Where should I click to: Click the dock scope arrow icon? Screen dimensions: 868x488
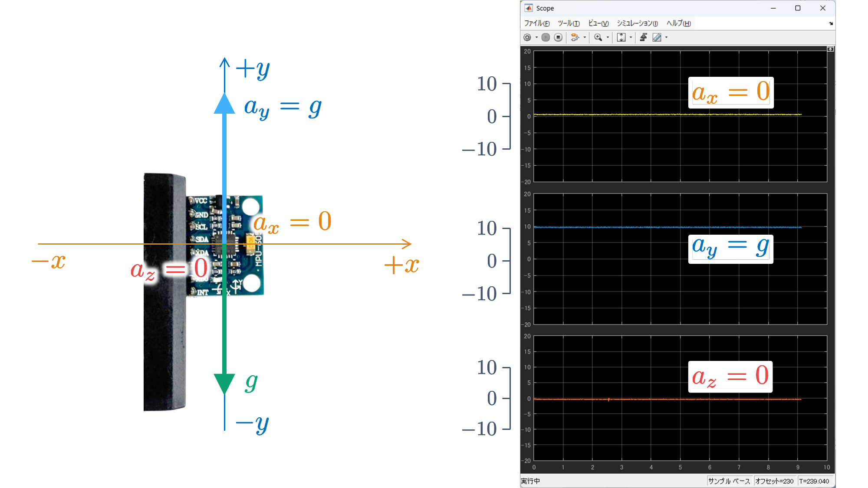831,23
